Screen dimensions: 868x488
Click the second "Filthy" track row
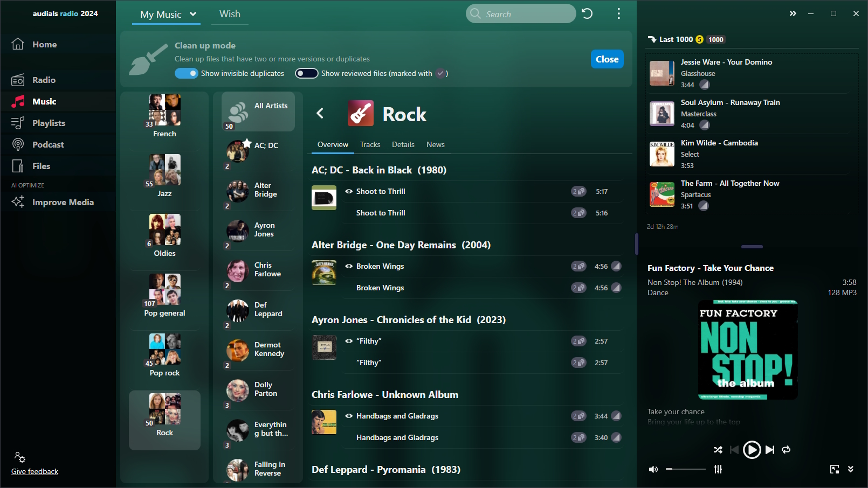(483, 362)
